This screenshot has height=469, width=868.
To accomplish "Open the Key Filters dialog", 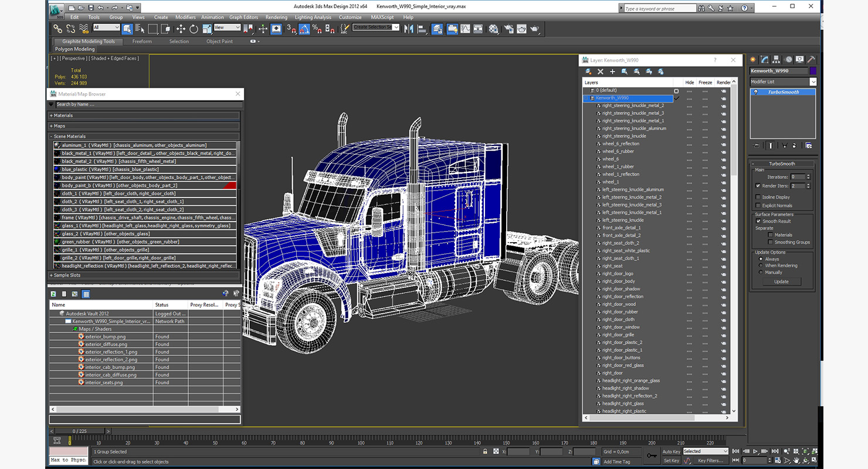I will tap(711, 461).
